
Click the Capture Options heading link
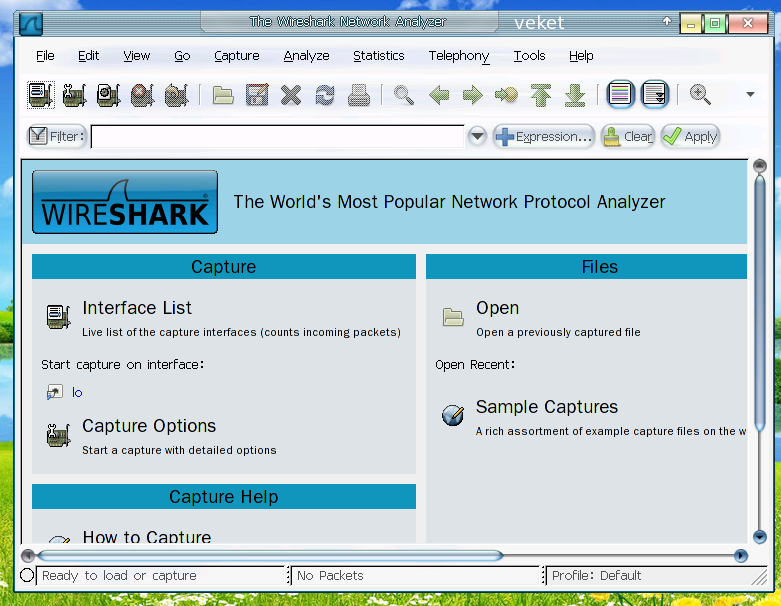click(149, 426)
